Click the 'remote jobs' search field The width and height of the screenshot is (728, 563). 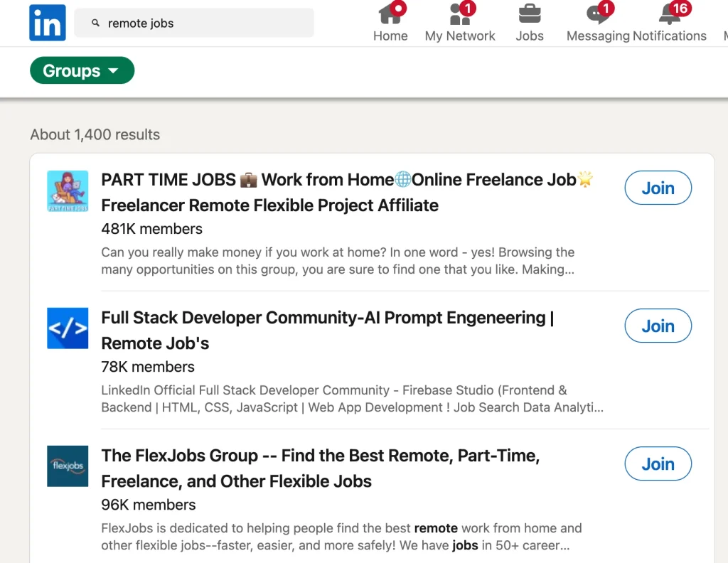point(206,23)
